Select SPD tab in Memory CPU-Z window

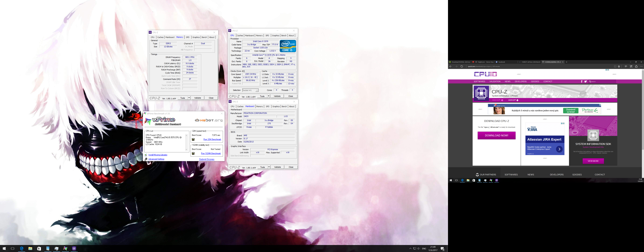pos(187,37)
